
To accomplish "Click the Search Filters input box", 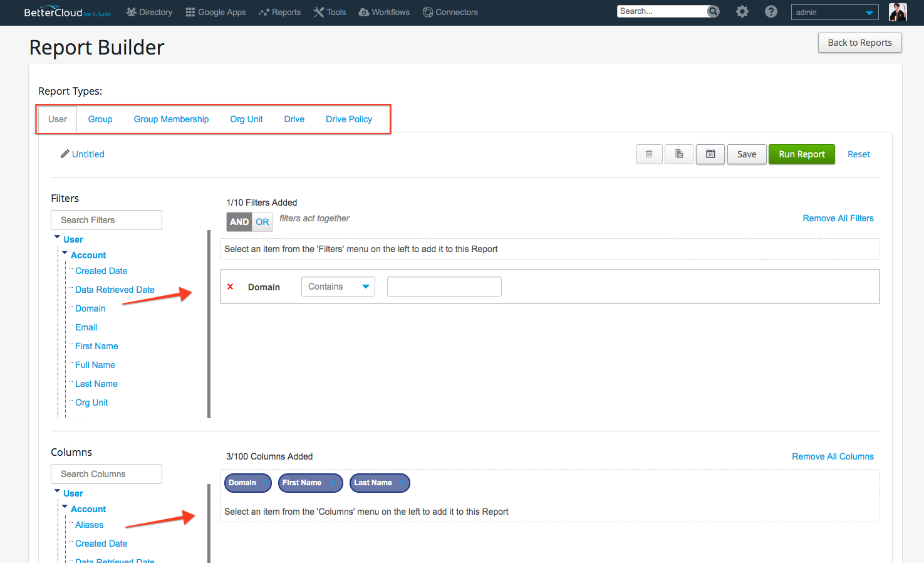I will pyautogui.click(x=106, y=220).
